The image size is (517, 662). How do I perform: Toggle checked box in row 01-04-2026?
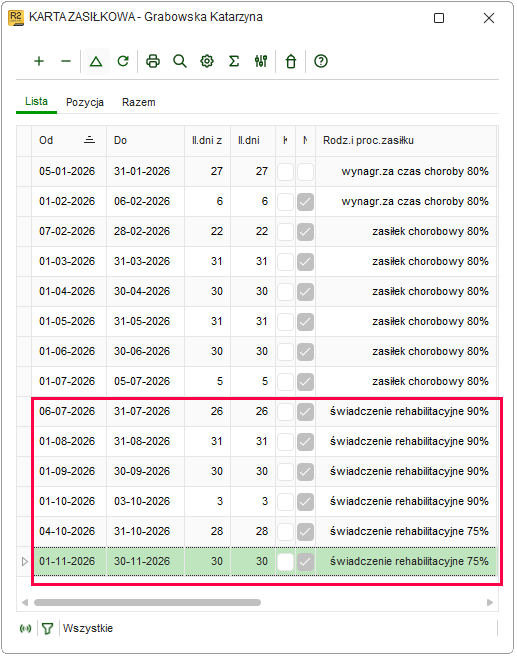[305, 292]
